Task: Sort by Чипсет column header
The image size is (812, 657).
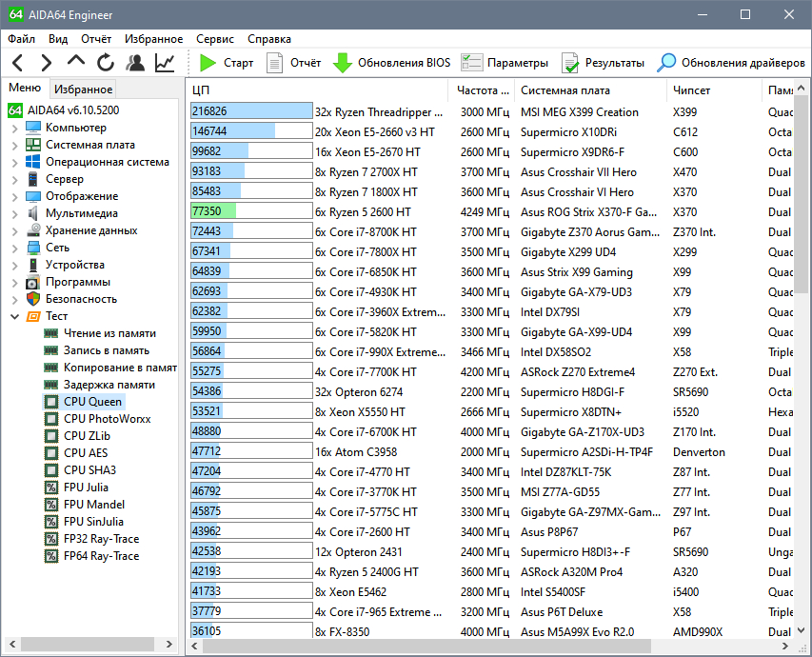Action: 714,90
